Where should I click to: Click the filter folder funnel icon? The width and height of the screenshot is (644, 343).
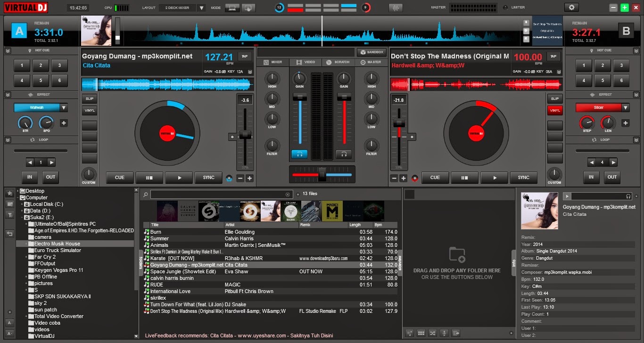9,215
